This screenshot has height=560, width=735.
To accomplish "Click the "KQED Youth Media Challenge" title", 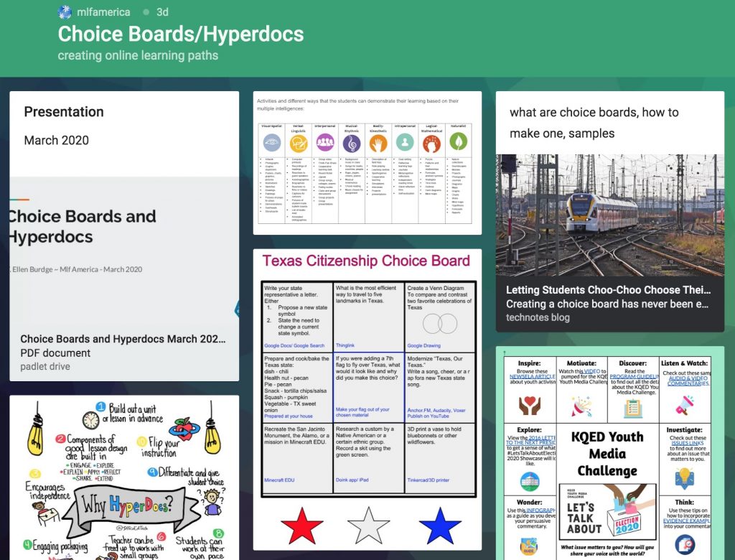I will [x=607, y=454].
